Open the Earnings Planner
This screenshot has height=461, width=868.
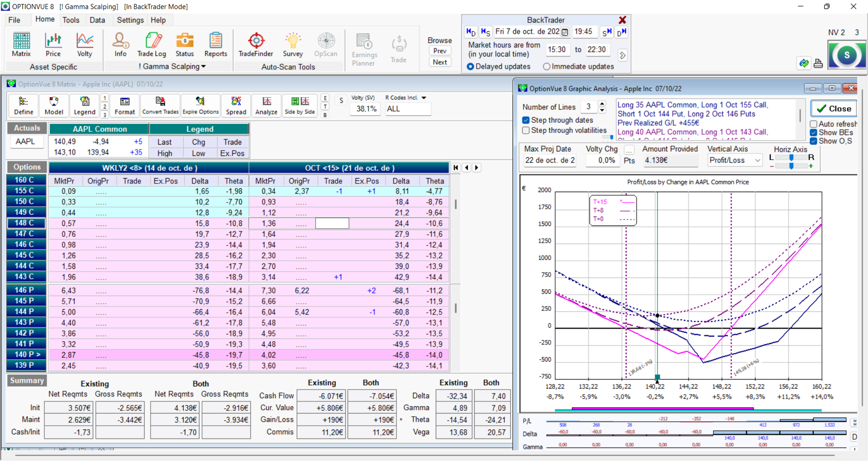click(364, 49)
